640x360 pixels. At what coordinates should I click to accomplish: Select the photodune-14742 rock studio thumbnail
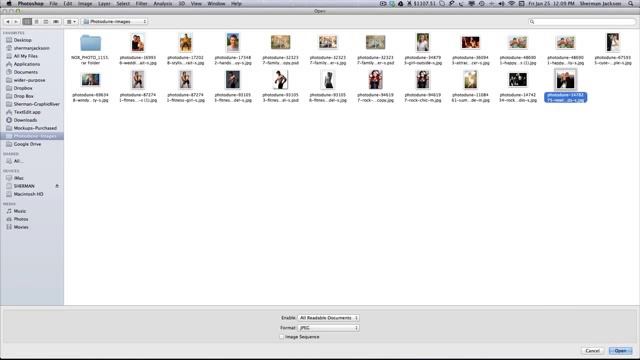[518, 80]
